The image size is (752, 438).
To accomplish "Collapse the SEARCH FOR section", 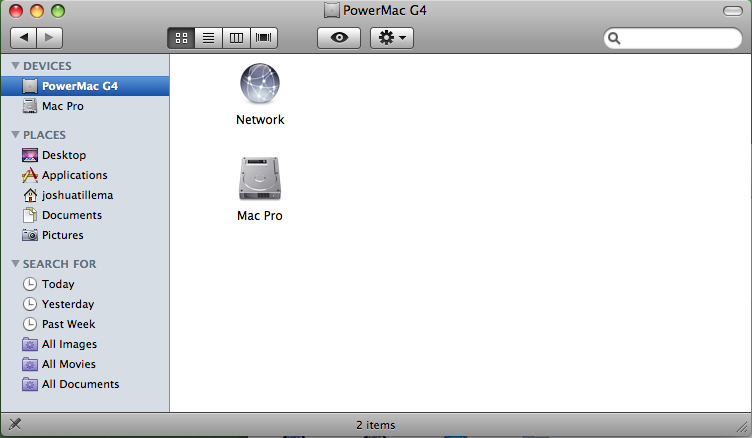I will tap(15, 264).
